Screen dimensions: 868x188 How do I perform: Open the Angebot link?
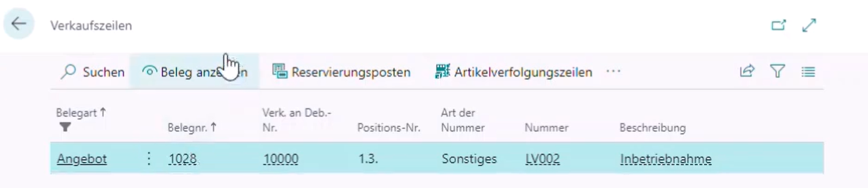coord(82,159)
